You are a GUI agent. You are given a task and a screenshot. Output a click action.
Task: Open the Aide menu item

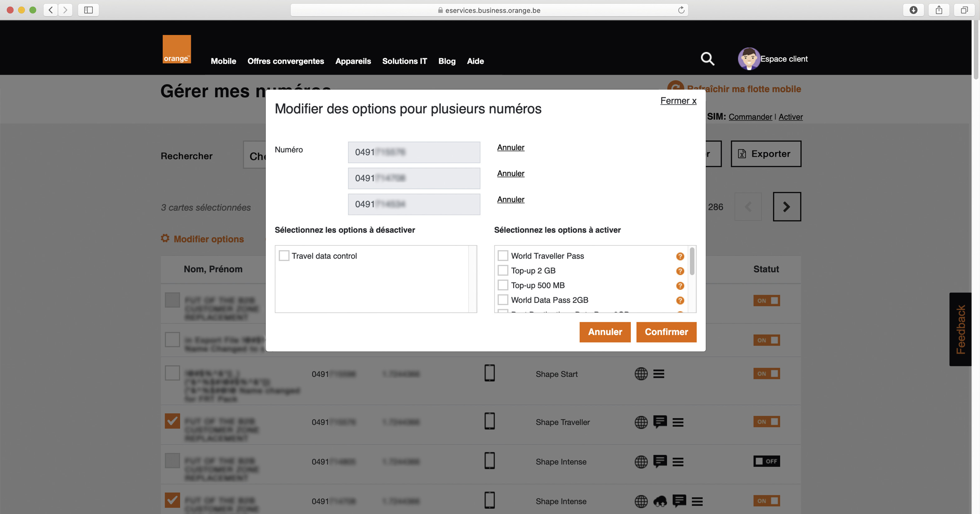pos(475,61)
